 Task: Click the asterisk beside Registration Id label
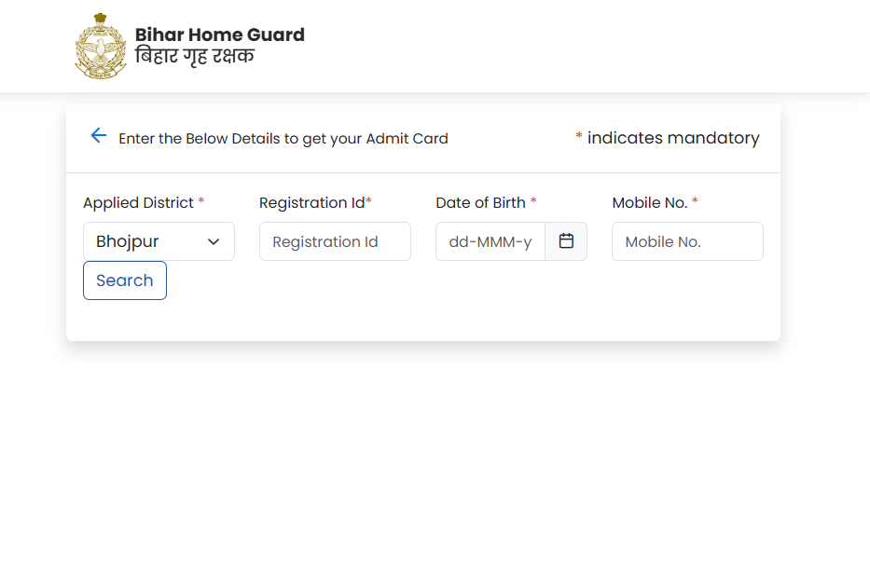click(x=369, y=202)
